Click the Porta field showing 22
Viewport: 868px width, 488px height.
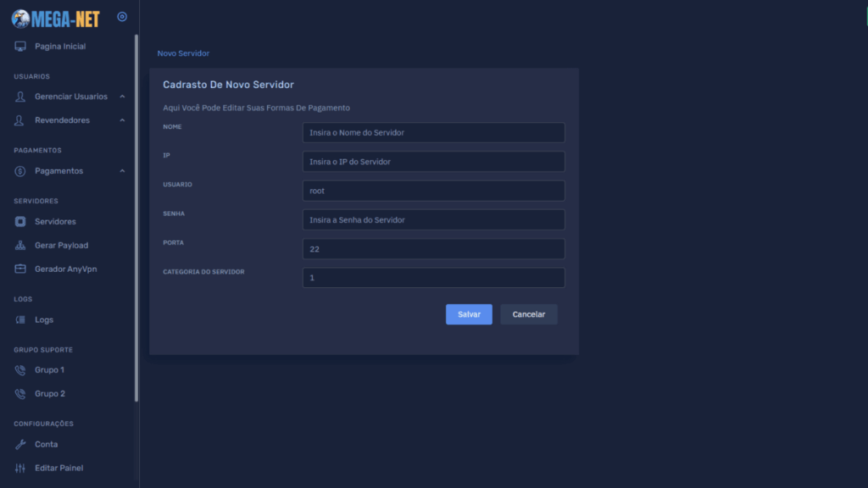pyautogui.click(x=433, y=249)
